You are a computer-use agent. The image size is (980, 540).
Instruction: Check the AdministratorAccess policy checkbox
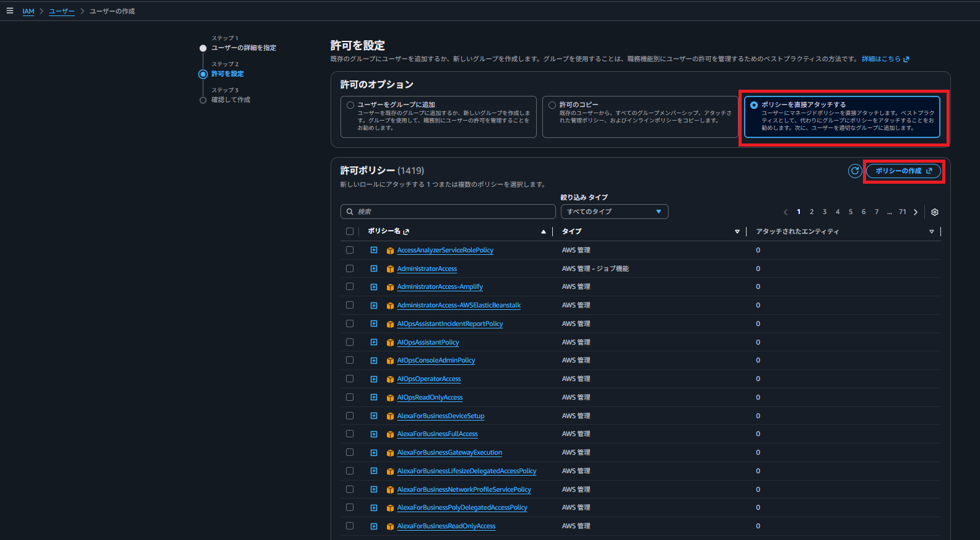[350, 268]
